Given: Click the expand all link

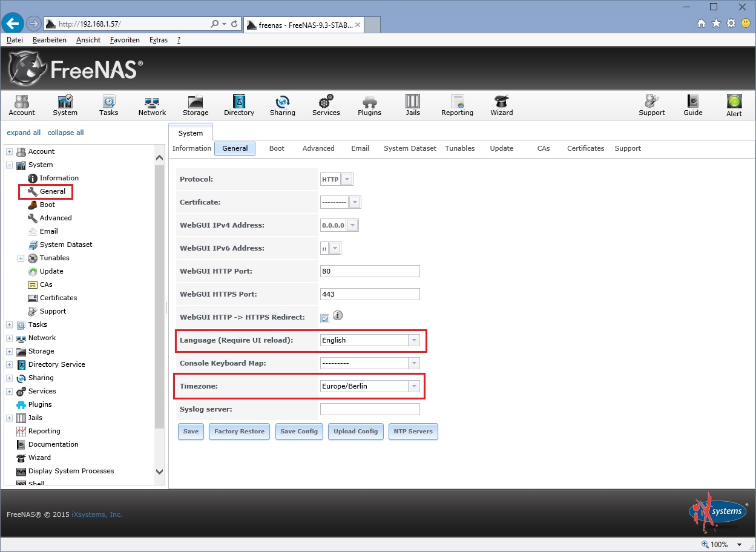Looking at the screenshot, I should (x=24, y=133).
